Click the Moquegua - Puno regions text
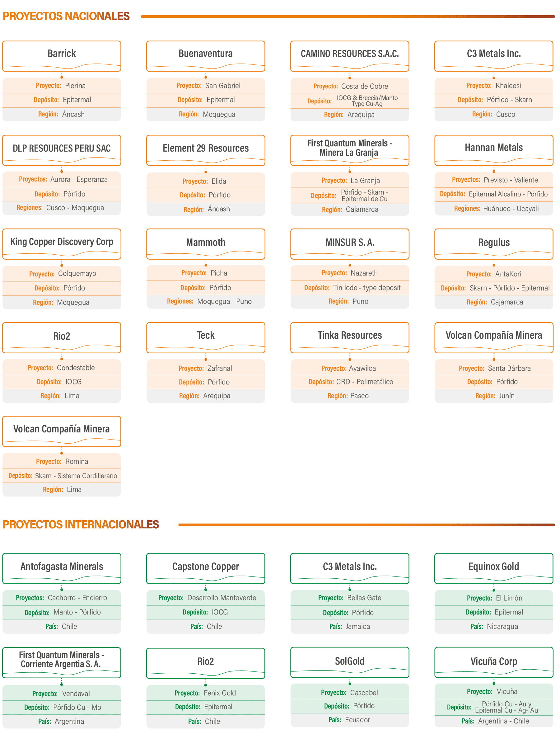 pos(225,301)
